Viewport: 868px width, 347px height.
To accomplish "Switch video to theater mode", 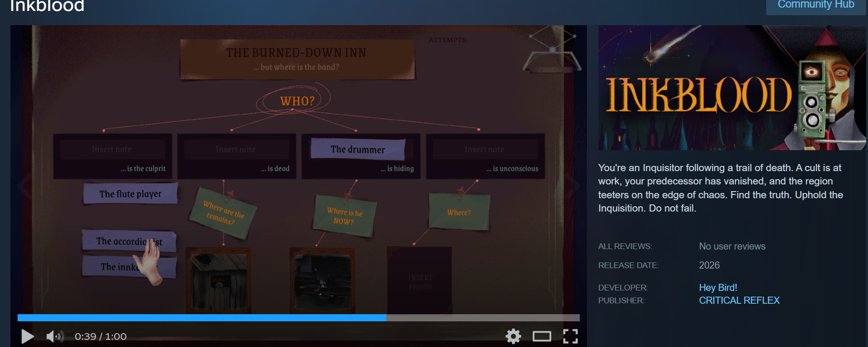I will pyautogui.click(x=542, y=337).
